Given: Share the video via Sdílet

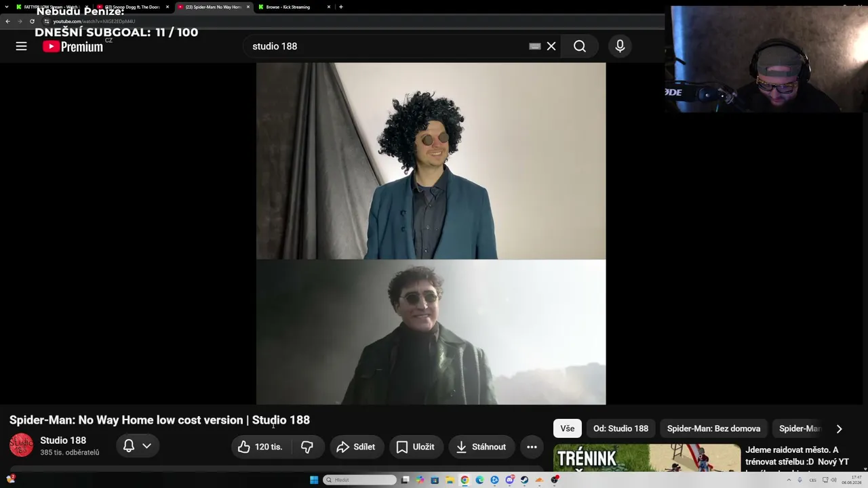Looking at the screenshot, I should pos(355,447).
